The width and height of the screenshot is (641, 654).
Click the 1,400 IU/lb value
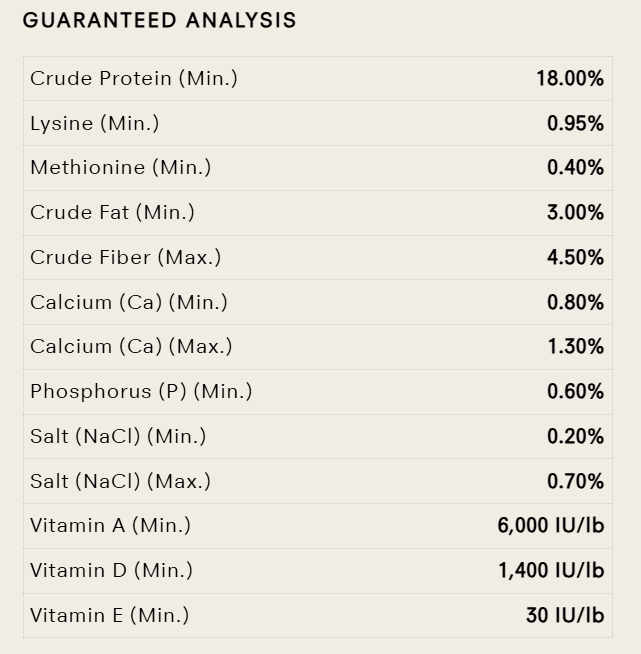point(551,570)
